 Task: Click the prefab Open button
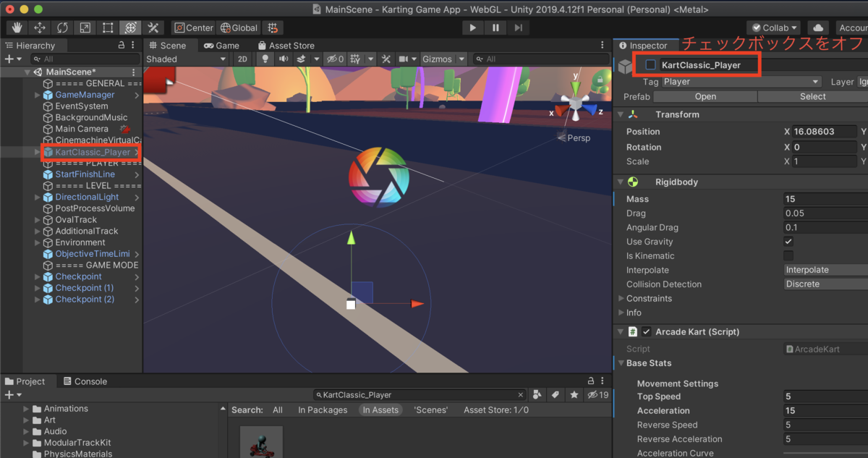[x=705, y=96]
